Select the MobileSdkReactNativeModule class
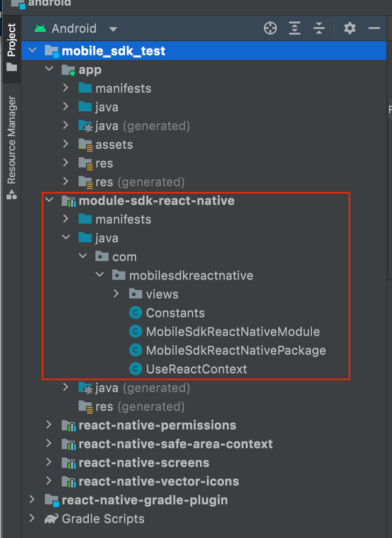Viewport: 392px width, 538px height. point(233,332)
